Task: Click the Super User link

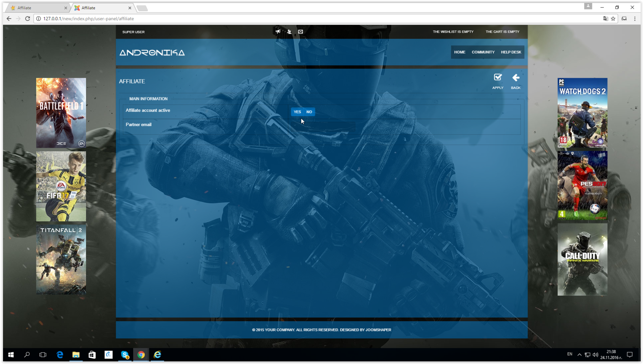Action: tap(133, 32)
